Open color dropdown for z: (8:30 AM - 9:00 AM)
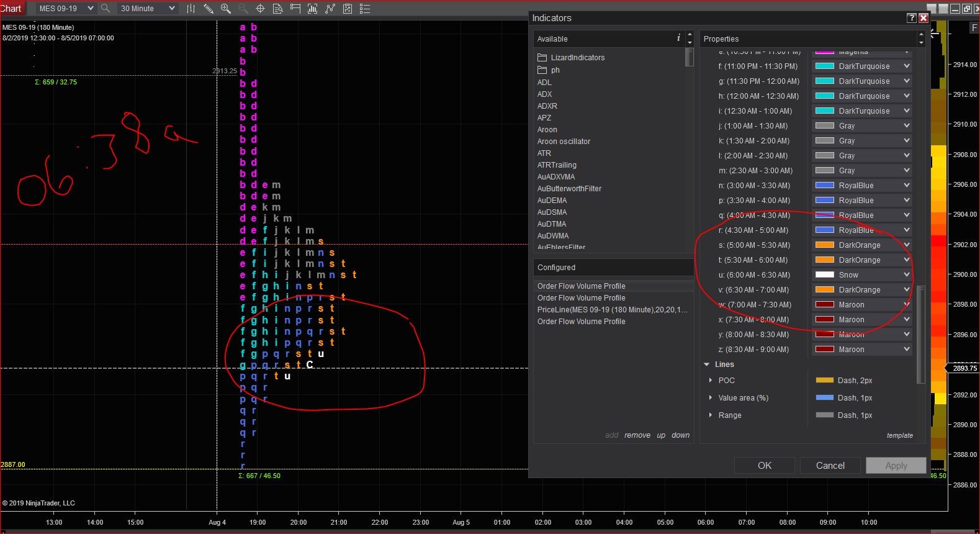Viewport: 980px width, 534px height. [862, 350]
